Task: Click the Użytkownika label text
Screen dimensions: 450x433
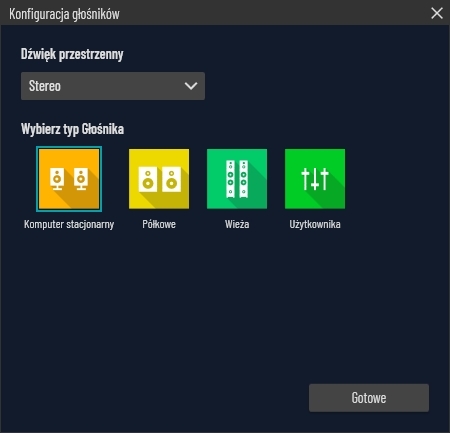Action: (315, 224)
